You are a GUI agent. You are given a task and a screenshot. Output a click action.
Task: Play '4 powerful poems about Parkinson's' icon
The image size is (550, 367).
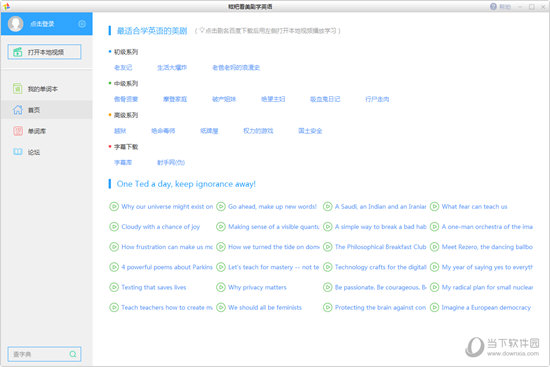[x=114, y=267]
